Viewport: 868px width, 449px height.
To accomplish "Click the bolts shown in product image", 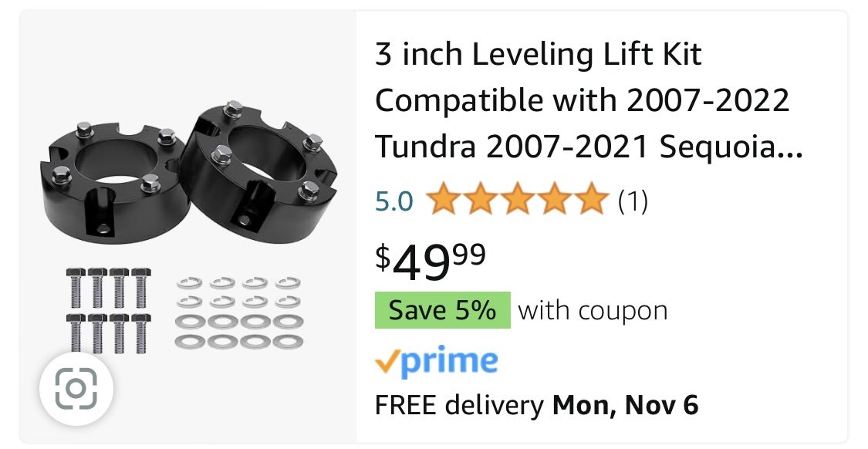I will pos(109,310).
